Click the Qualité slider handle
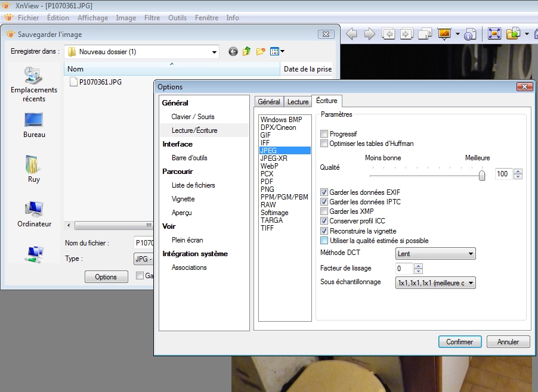Screen dimensions: 538x392 pos(482,175)
